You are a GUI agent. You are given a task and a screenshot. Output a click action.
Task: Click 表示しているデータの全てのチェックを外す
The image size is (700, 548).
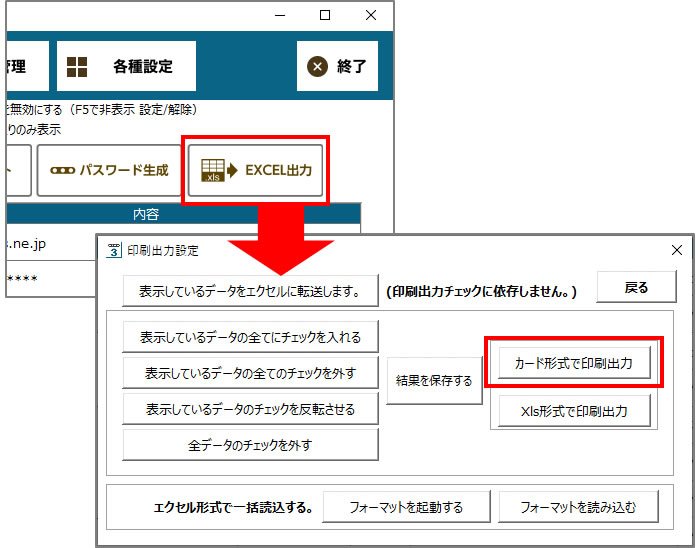click(x=250, y=373)
